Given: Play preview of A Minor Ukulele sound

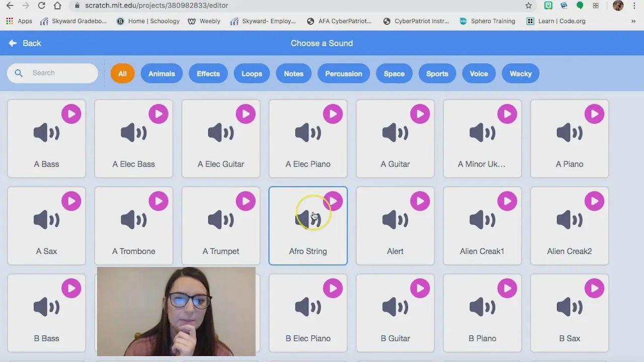Looking at the screenshot, I should tap(507, 114).
